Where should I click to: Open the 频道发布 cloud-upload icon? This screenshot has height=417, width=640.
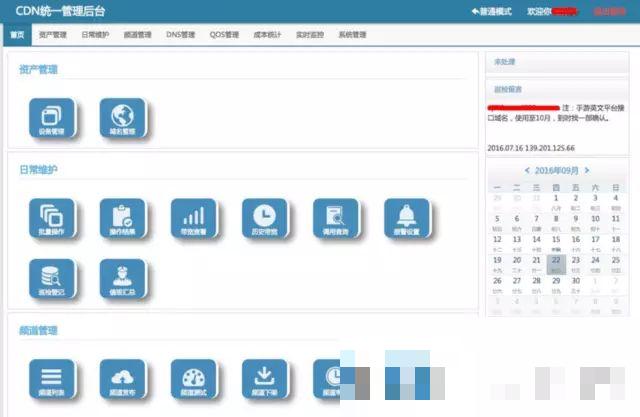[x=122, y=379]
